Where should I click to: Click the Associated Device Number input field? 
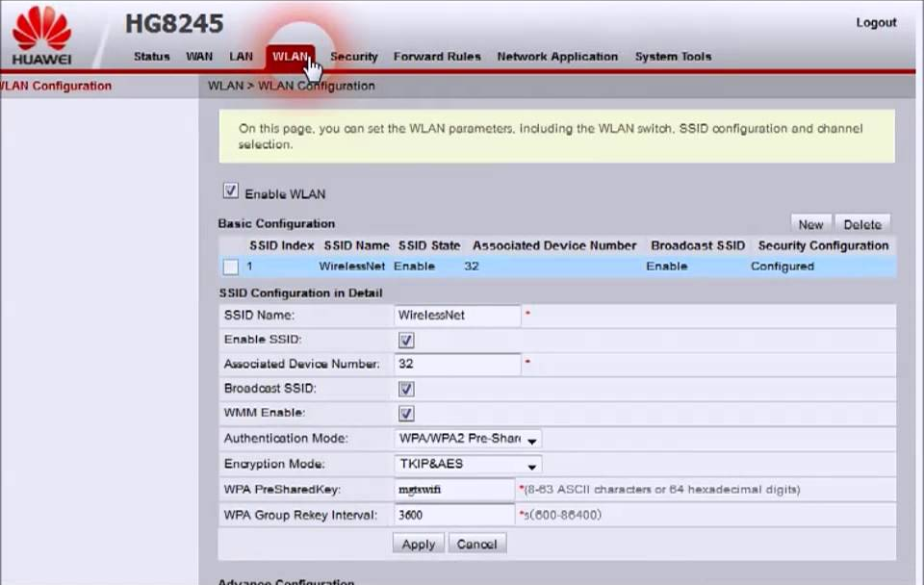pos(457,364)
